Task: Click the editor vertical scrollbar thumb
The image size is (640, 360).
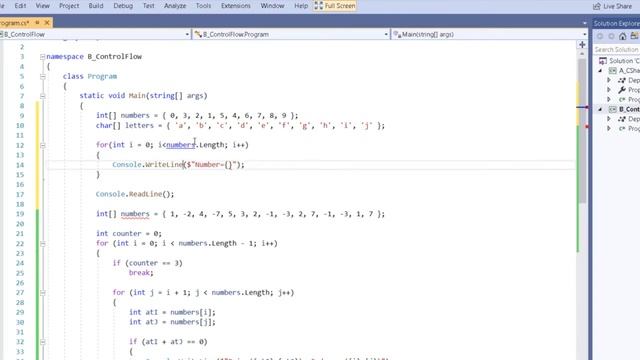Action: [x=582, y=131]
